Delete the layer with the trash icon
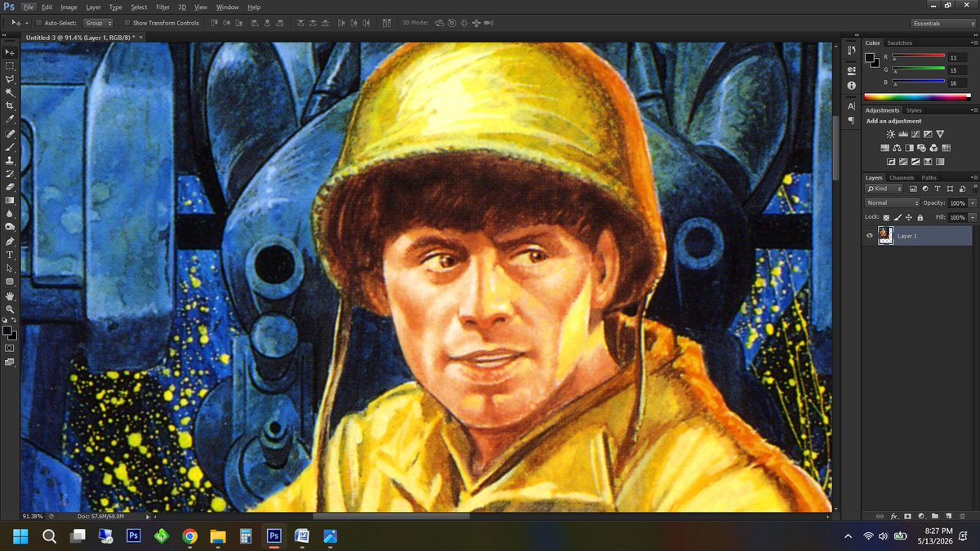The height and width of the screenshot is (551, 980). (962, 516)
